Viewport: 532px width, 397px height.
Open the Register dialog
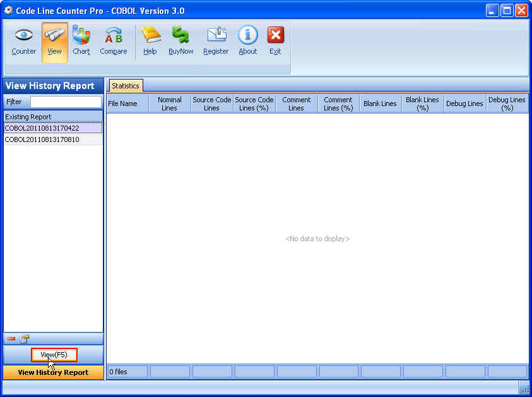pos(215,41)
